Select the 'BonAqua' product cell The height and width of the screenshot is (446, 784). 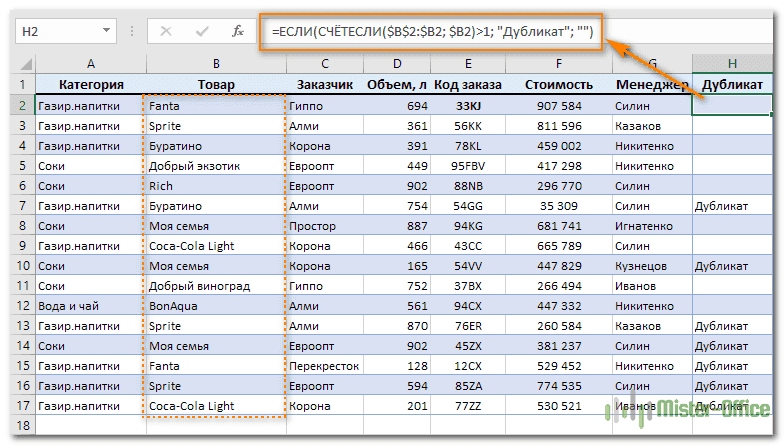(x=215, y=306)
